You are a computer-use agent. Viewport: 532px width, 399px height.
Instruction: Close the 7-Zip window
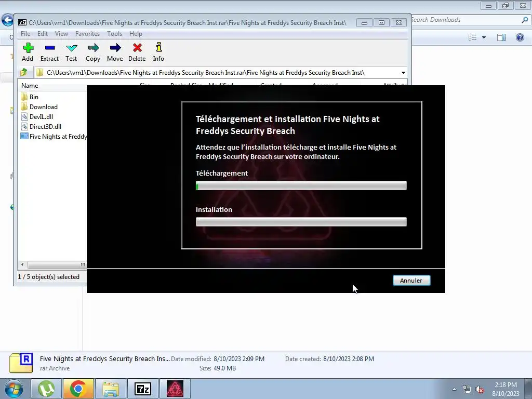pyautogui.click(x=398, y=23)
